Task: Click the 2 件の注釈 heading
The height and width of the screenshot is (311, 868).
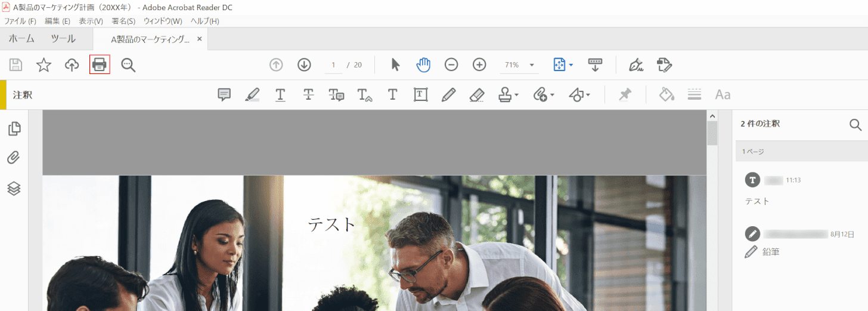Action: [760, 124]
